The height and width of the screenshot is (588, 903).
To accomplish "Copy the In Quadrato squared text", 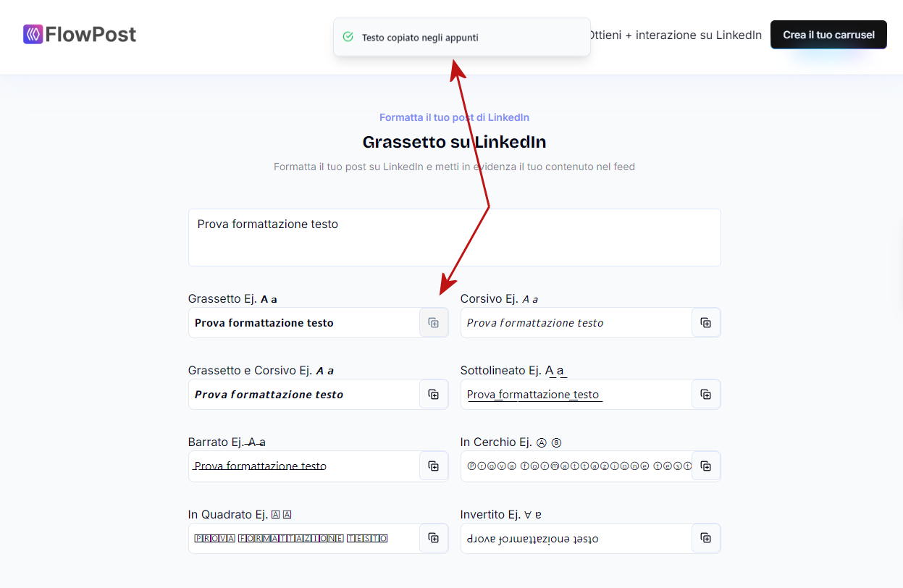I will [x=433, y=538].
